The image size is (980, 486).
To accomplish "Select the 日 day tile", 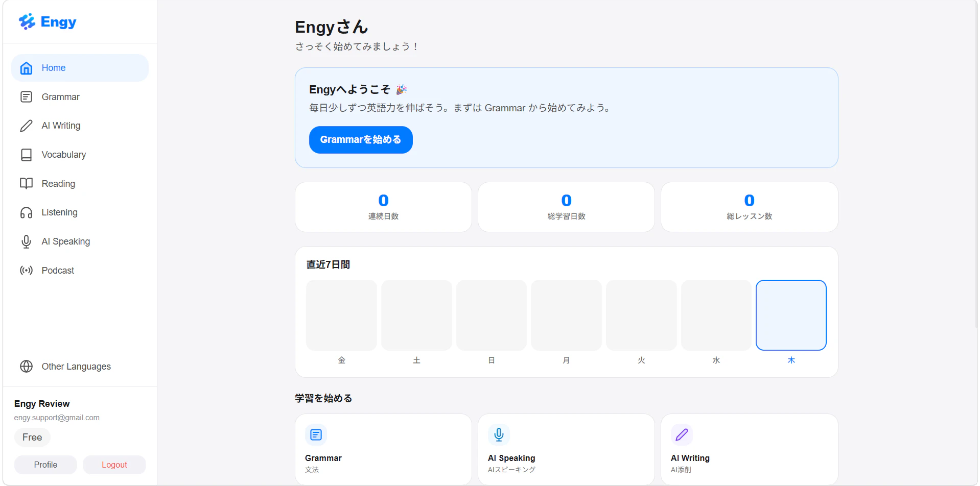I will [x=492, y=315].
